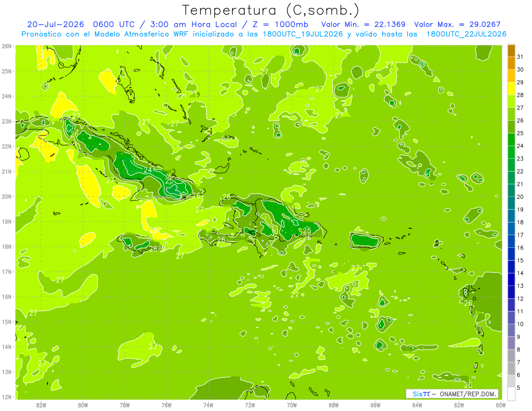Click the "5" color scale label
The image size is (532, 411).
pyautogui.click(x=519, y=388)
